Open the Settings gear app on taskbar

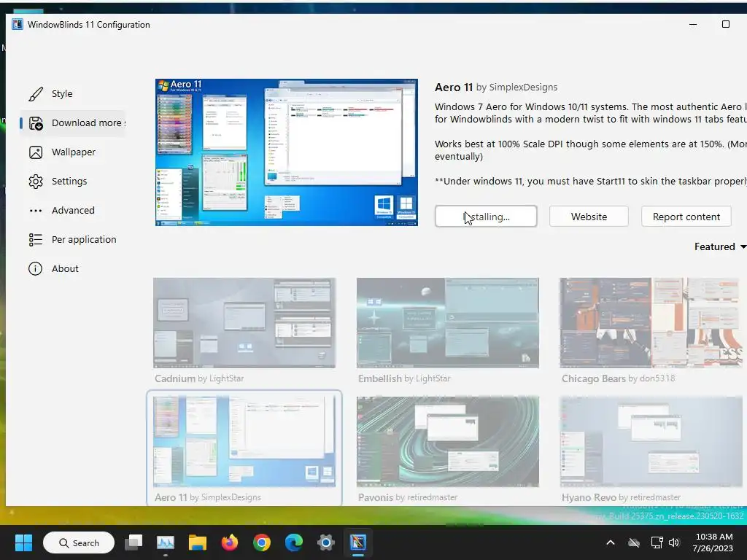[x=326, y=542]
